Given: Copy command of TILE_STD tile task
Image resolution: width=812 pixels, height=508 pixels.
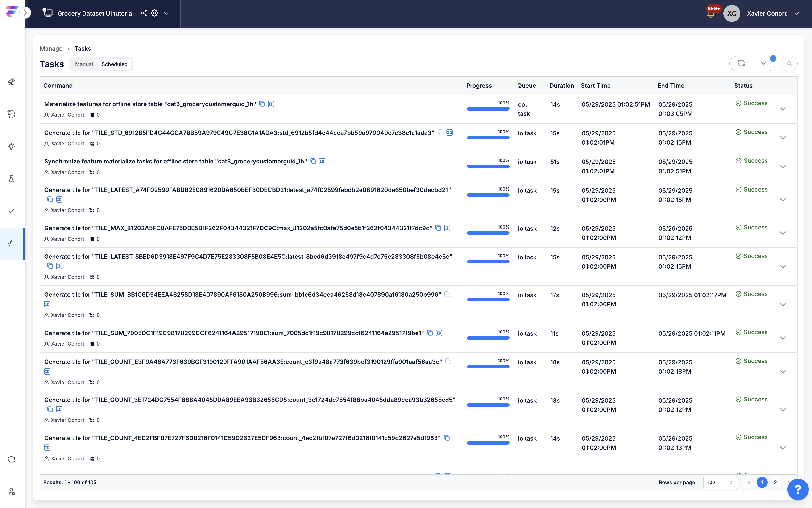Looking at the screenshot, I should tap(441, 133).
